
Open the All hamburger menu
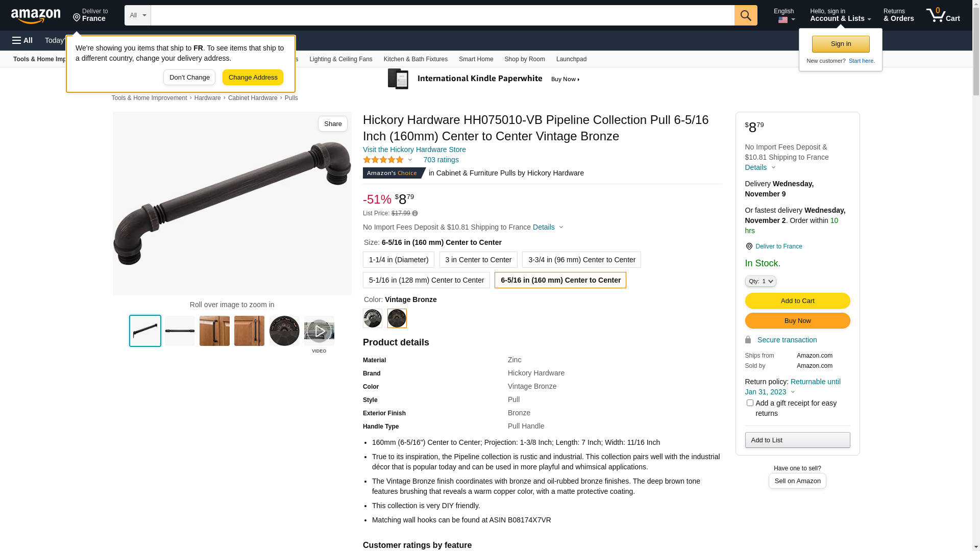tap(22, 40)
